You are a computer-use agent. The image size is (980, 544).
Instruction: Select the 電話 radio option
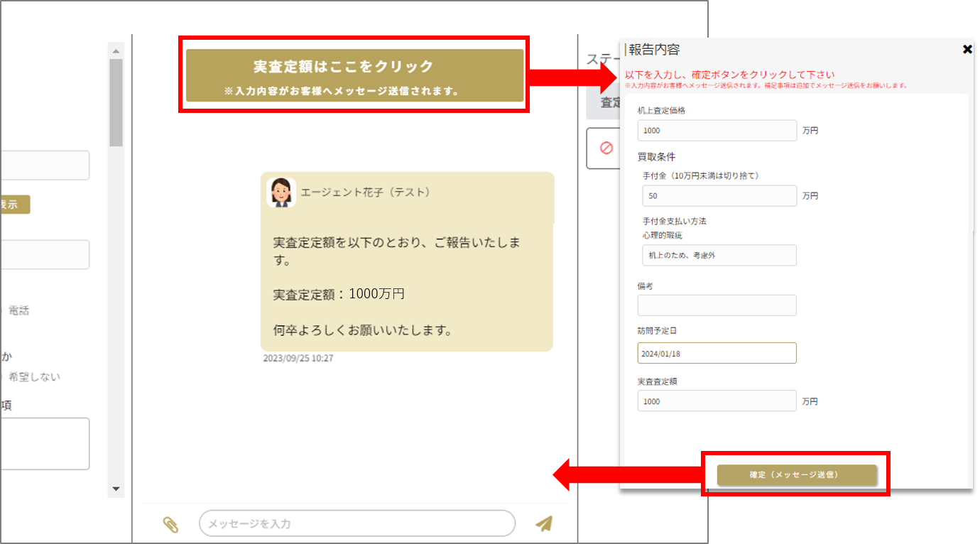(x=18, y=310)
